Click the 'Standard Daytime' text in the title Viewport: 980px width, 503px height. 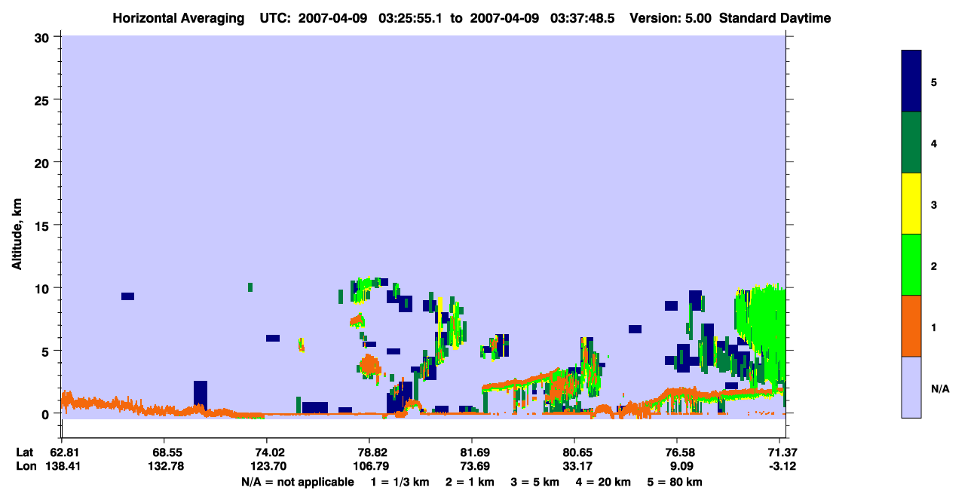tap(775, 18)
